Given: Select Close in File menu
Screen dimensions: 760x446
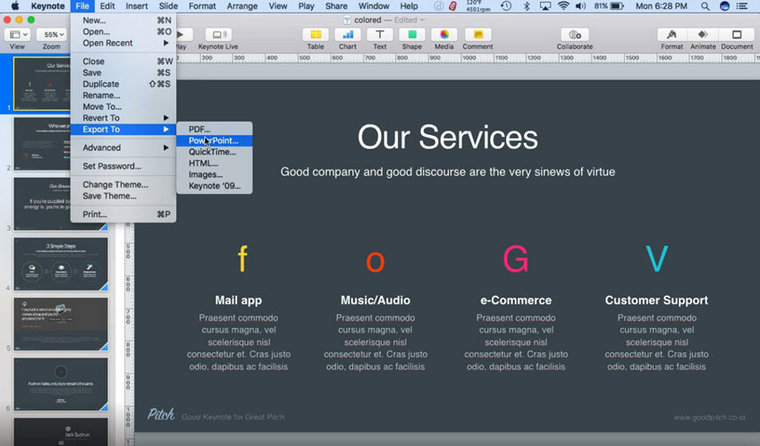Looking at the screenshot, I should pyautogui.click(x=123, y=62).
